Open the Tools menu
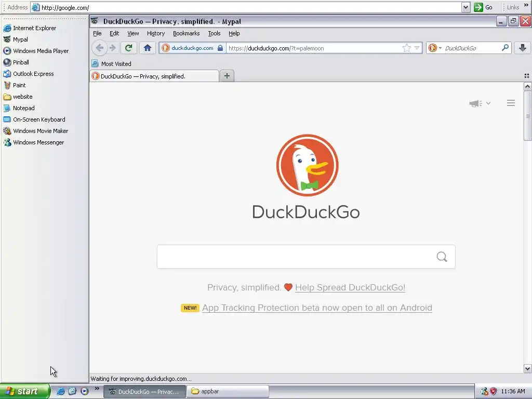This screenshot has height=399, width=532. coord(214,33)
